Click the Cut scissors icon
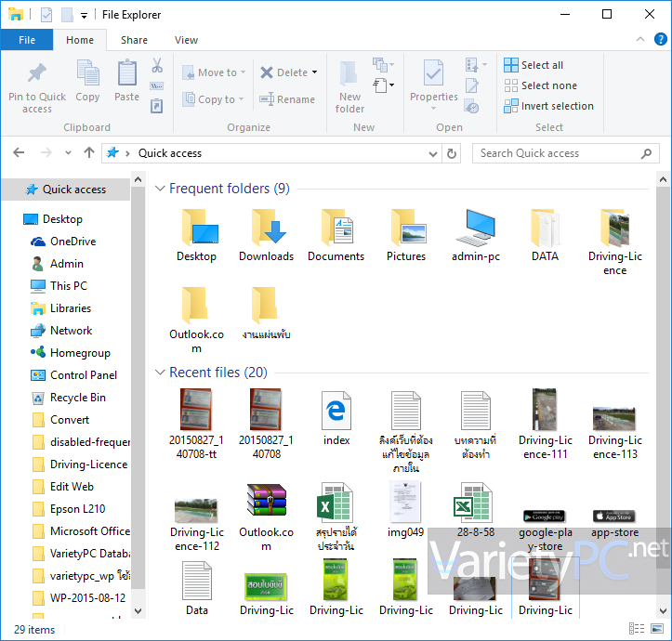This screenshot has height=641, width=672. pyautogui.click(x=157, y=66)
